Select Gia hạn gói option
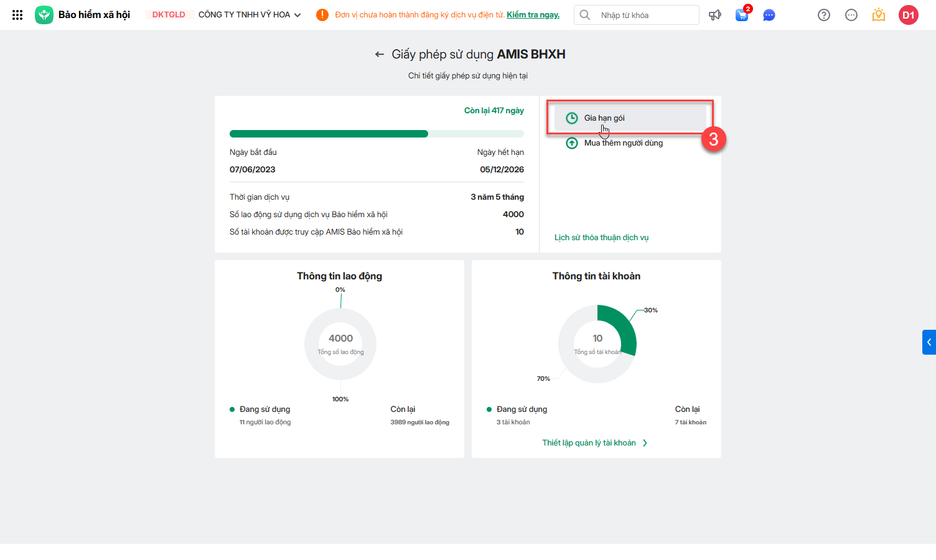Viewport: 936px width, 560px height. [604, 118]
